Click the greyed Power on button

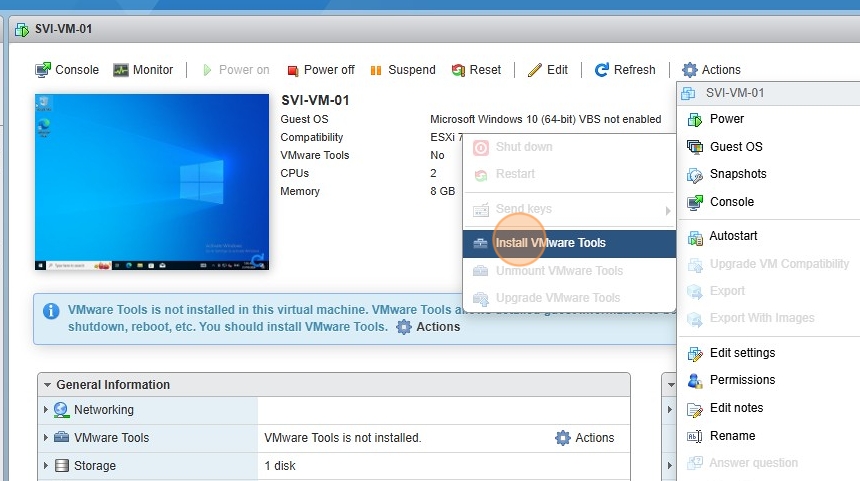click(236, 70)
